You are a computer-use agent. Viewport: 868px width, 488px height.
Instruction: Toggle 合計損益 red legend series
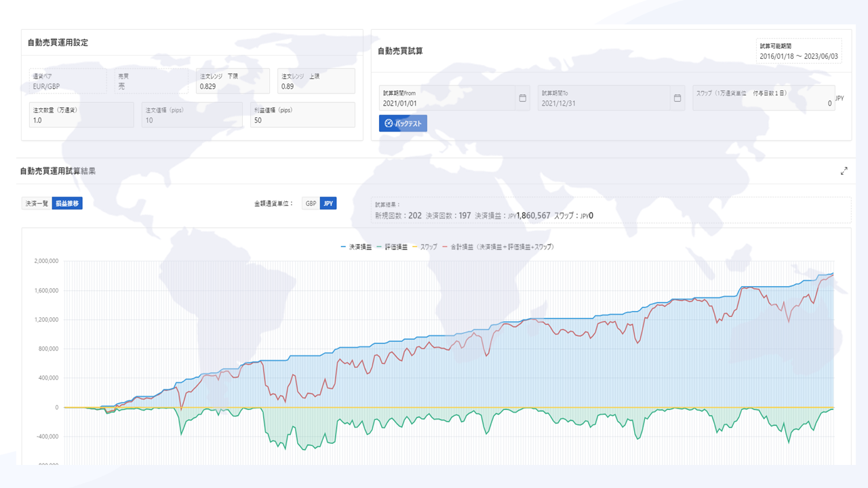pos(498,247)
